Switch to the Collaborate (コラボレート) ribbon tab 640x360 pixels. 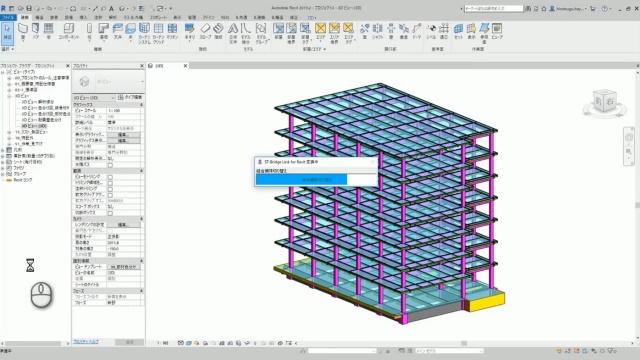point(158,18)
